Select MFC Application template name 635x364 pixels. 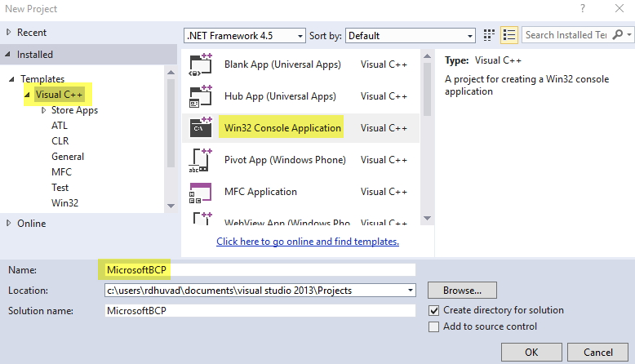(261, 192)
